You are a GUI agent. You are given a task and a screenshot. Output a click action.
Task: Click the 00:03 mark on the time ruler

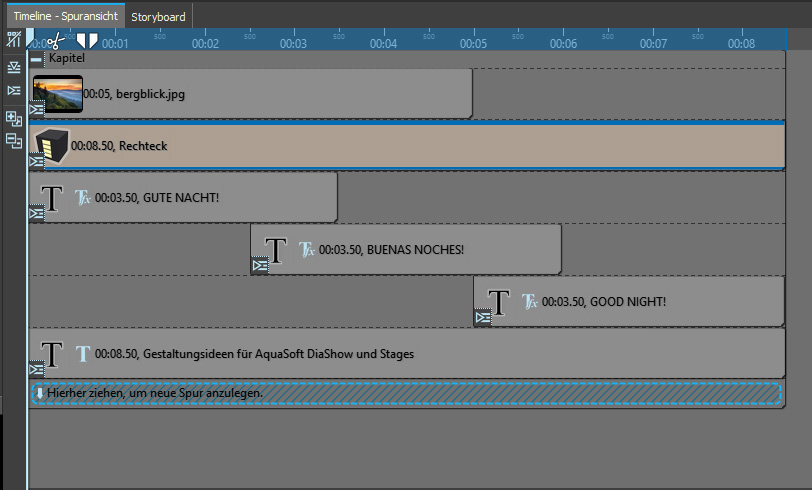(293, 44)
